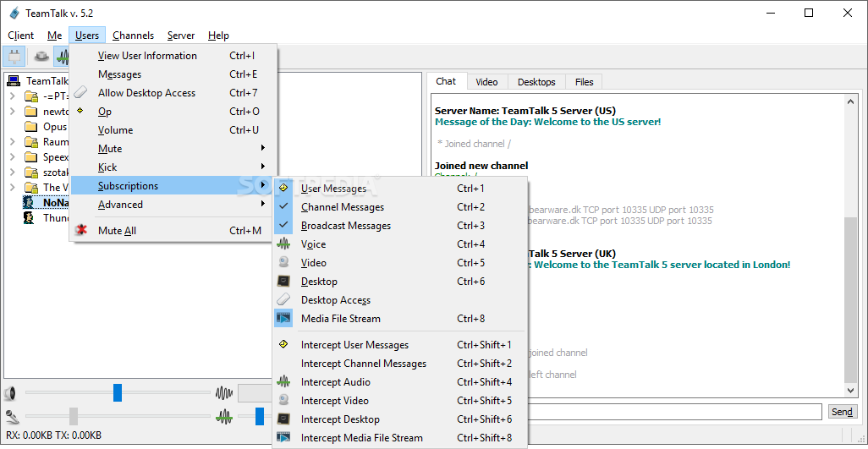The width and height of the screenshot is (868, 449).
Task: Click the Intercept Desktop monitor icon
Action: coord(283,419)
